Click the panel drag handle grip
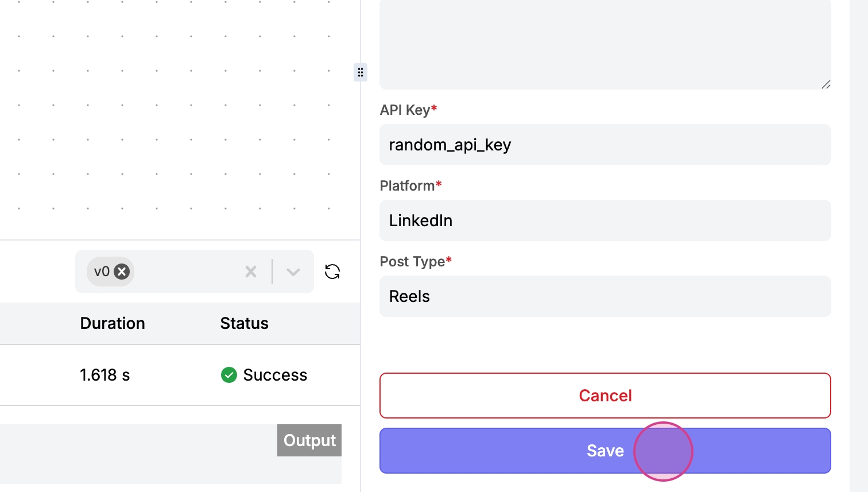868x492 pixels. pos(361,72)
